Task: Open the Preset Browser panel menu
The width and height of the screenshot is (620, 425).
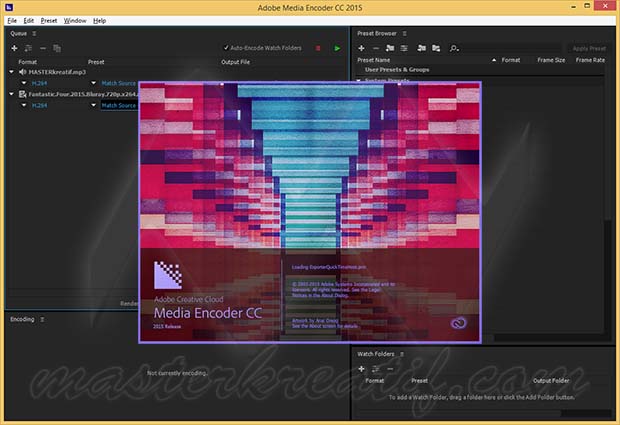Action: point(405,34)
